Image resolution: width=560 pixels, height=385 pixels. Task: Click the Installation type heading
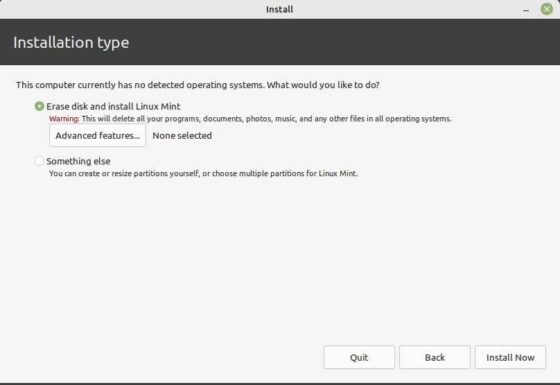[71, 42]
